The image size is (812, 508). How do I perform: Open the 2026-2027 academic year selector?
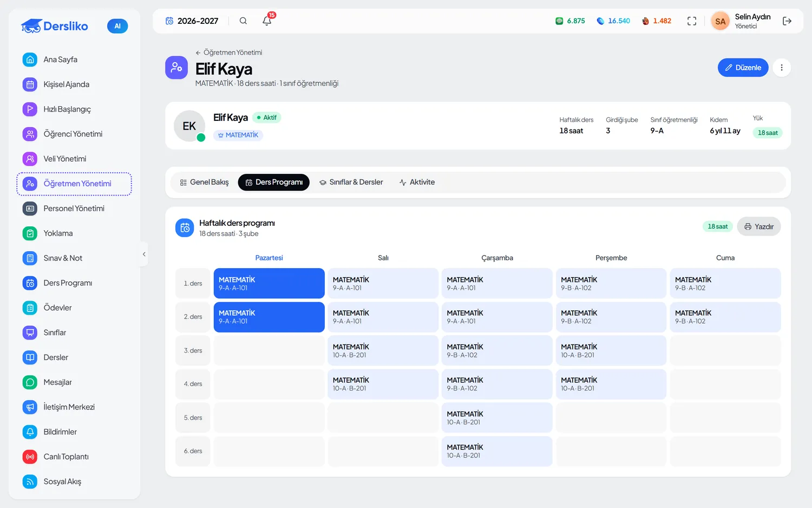192,21
